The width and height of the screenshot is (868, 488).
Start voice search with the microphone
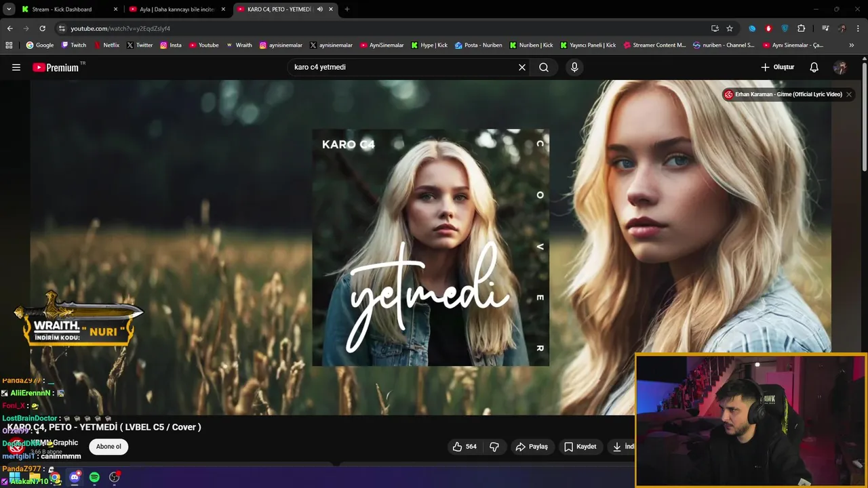(574, 67)
